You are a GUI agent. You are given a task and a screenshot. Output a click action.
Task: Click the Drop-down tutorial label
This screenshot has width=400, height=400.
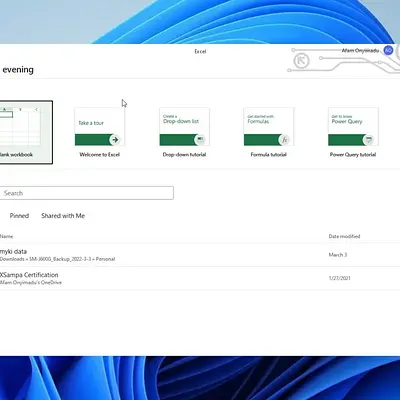click(x=184, y=154)
